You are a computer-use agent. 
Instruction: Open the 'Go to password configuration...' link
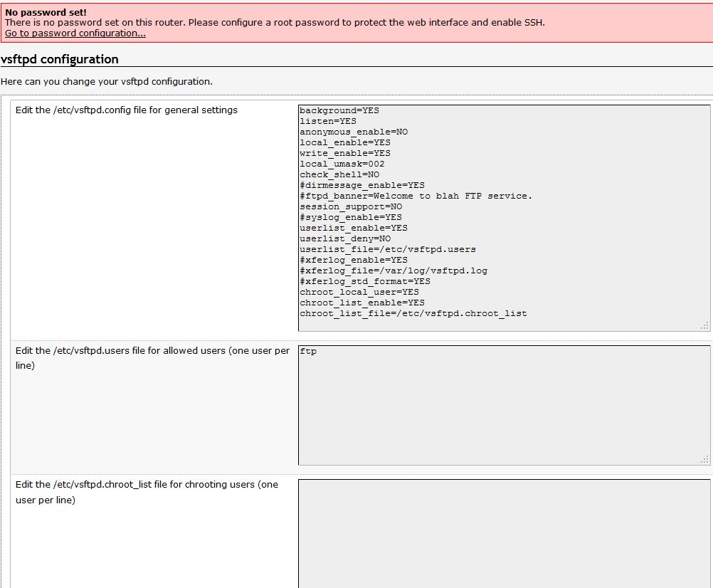[75, 33]
